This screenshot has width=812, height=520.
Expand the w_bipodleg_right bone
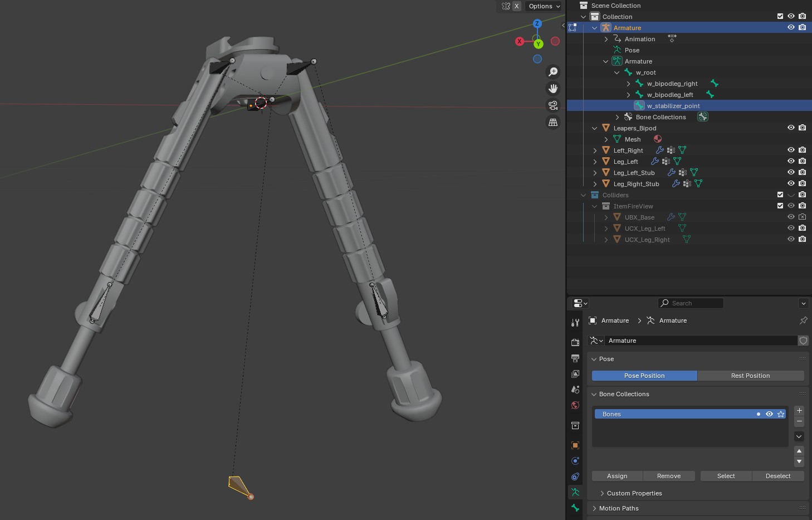coord(628,84)
